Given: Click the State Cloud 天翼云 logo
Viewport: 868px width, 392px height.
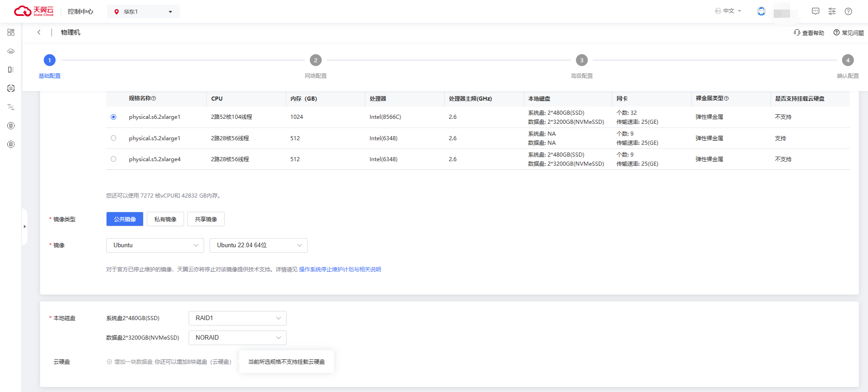Looking at the screenshot, I should point(34,11).
